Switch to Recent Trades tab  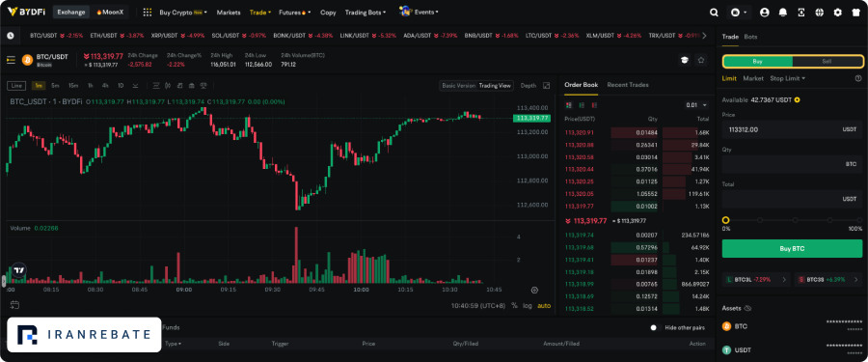click(x=628, y=85)
